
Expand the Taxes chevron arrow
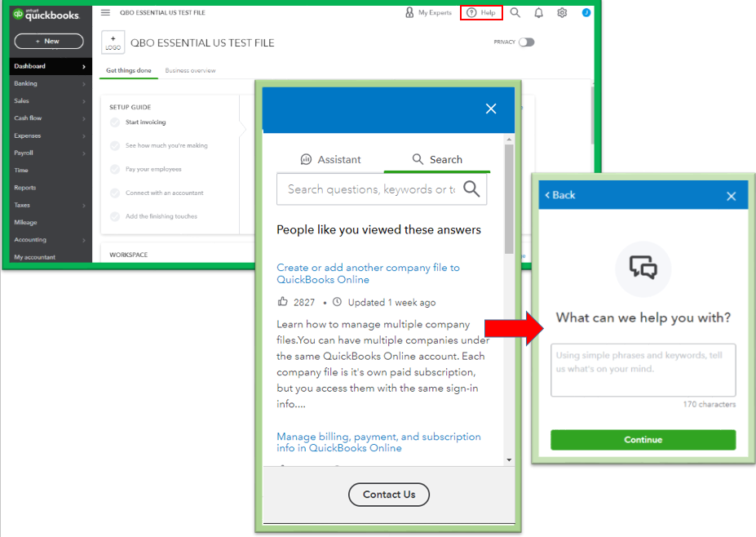(84, 206)
